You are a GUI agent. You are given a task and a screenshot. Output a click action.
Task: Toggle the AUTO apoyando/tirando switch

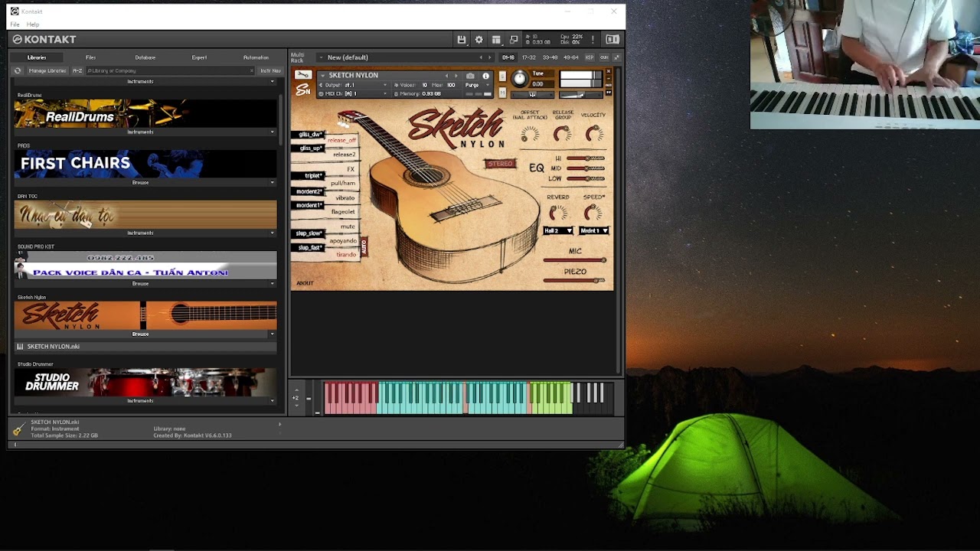364,246
